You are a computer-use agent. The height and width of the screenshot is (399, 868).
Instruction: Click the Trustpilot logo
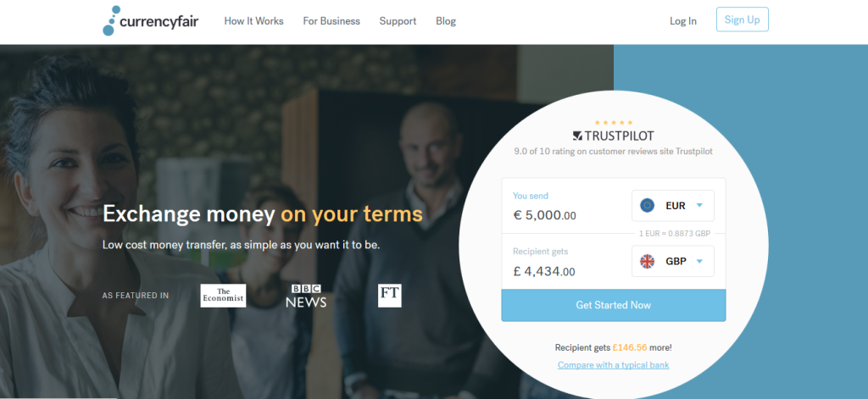(x=613, y=136)
